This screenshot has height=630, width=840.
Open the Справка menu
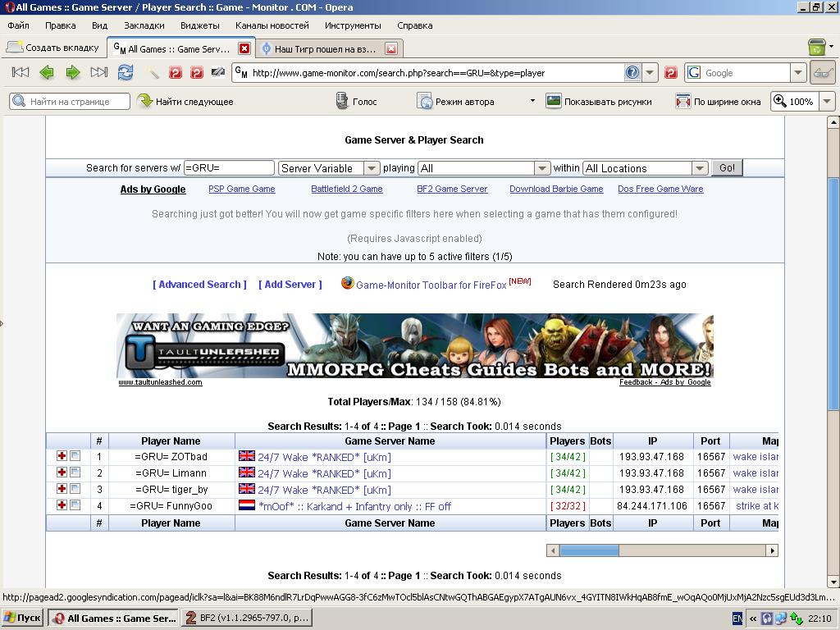click(414, 25)
